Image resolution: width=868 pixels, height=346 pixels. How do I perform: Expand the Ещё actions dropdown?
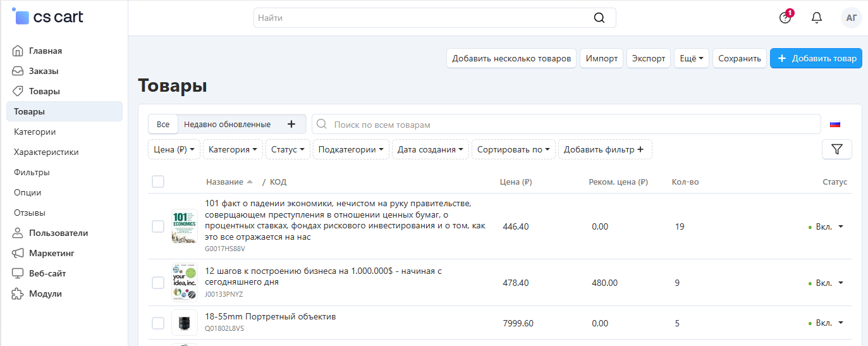(692, 58)
